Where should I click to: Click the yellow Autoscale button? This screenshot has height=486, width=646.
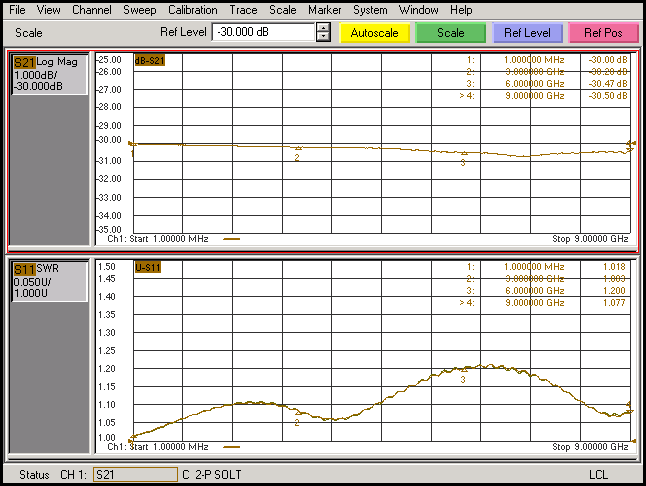click(x=375, y=33)
